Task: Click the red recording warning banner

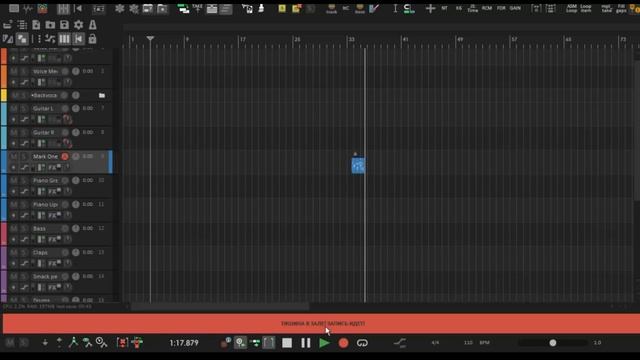Action: tap(321, 323)
